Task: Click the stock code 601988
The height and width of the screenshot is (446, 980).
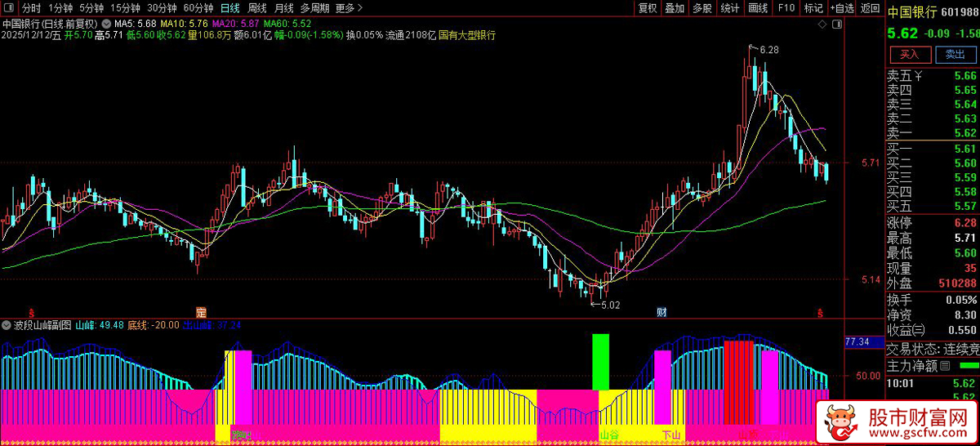Action: [x=960, y=12]
